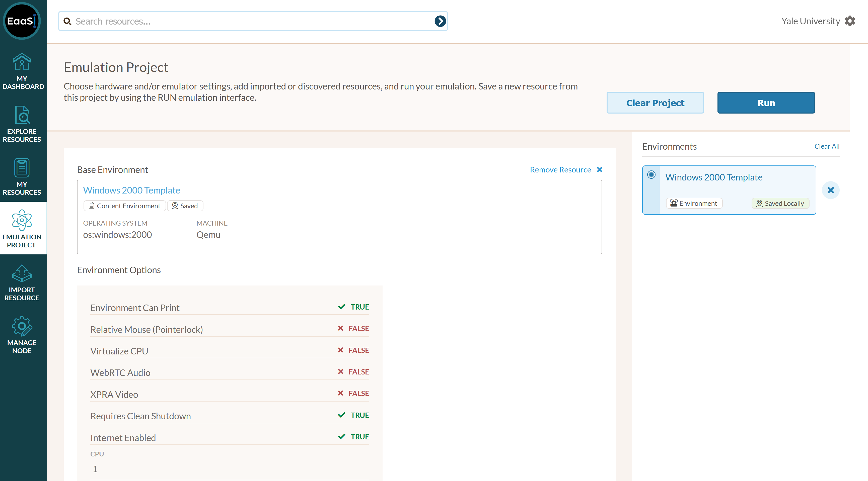Toggle Internet Enabled TRUE value
This screenshot has width=868, height=481.
coord(353,437)
